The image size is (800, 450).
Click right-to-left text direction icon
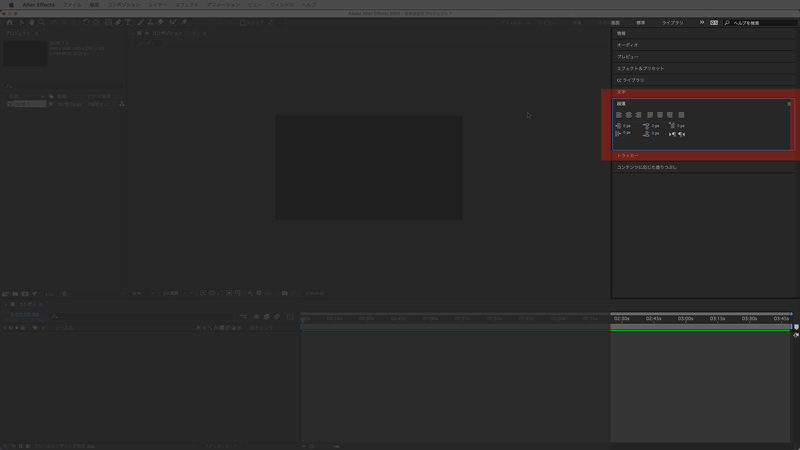[x=681, y=133]
